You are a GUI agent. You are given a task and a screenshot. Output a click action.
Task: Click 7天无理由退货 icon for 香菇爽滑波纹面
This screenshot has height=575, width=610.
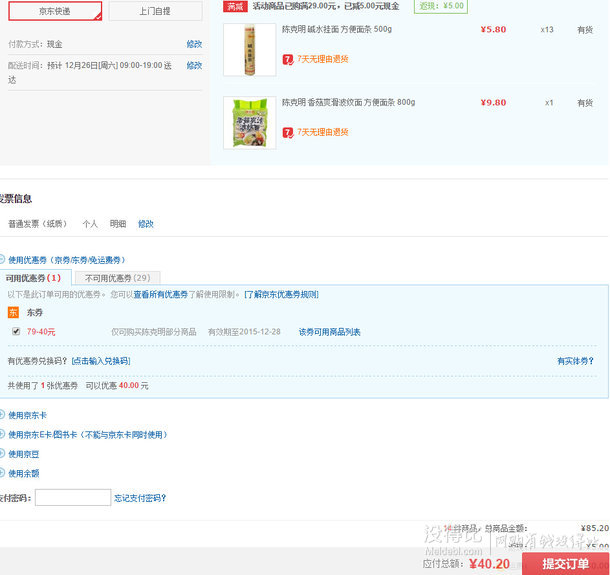coord(288,133)
